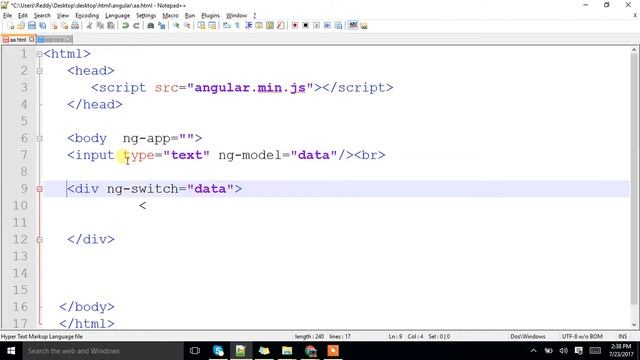Click the Zoom Out toolbar icon
Viewport: 640px width, 360px height.
point(187,26)
